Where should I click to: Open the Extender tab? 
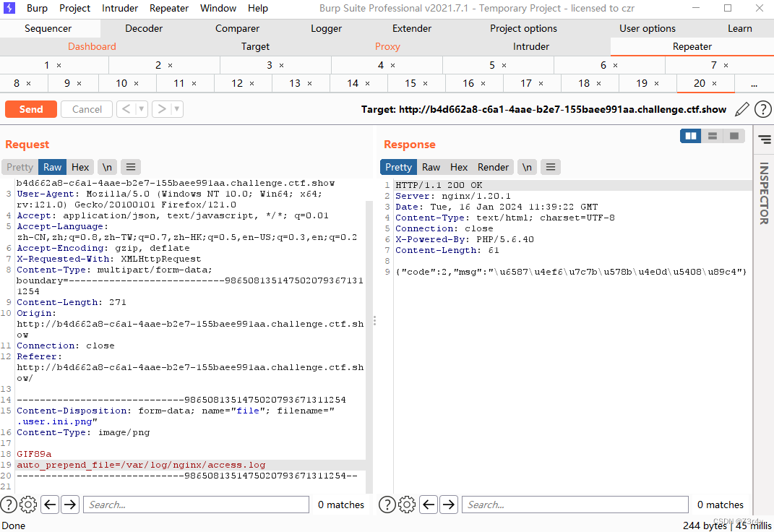click(412, 29)
